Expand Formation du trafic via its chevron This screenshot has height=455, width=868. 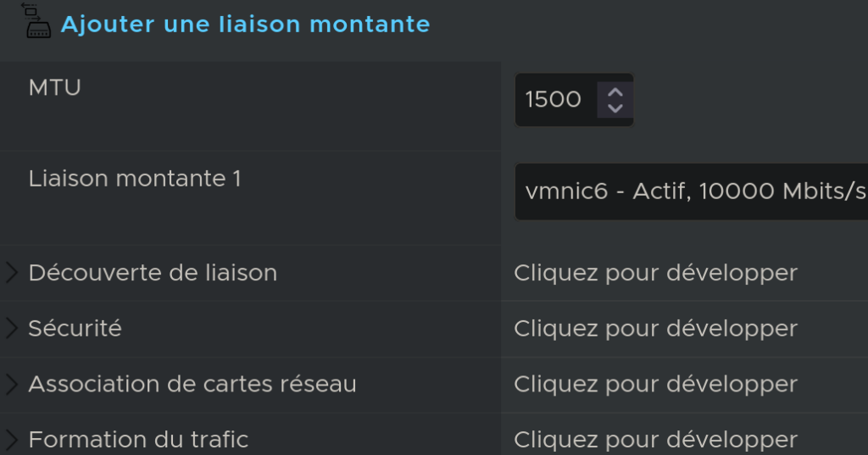coord(12,440)
